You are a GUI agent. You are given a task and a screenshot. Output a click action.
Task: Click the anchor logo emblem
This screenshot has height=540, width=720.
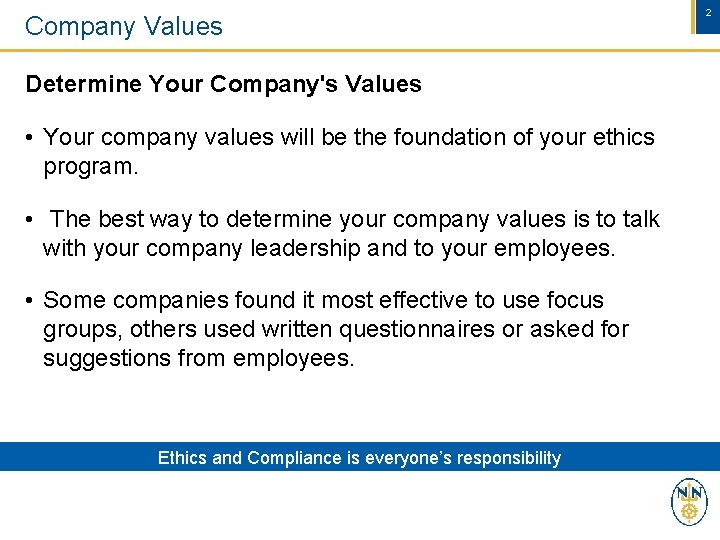pyautogui.click(x=689, y=502)
